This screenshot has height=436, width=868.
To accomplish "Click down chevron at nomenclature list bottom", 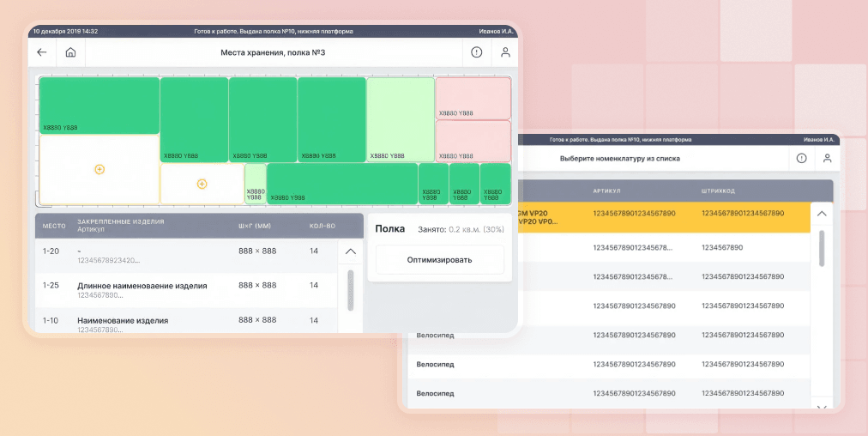I will pyautogui.click(x=821, y=408).
